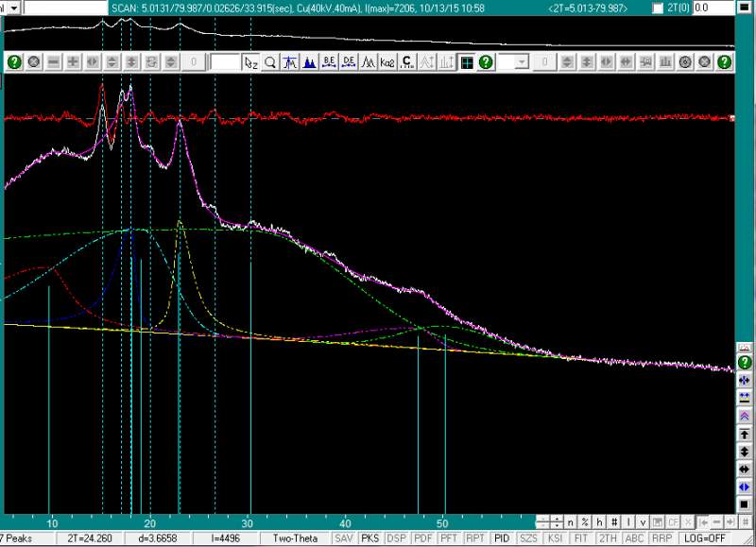This screenshot has width=756, height=547.
Task: Click the h button on bottom bar
Action: pyautogui.click(x=599, y=522)
